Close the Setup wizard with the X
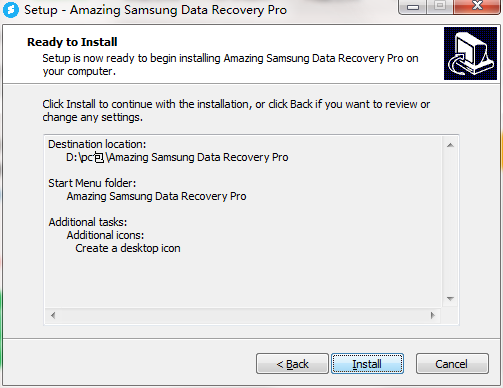This screenshot has height=388, width=503. point(477,6)
